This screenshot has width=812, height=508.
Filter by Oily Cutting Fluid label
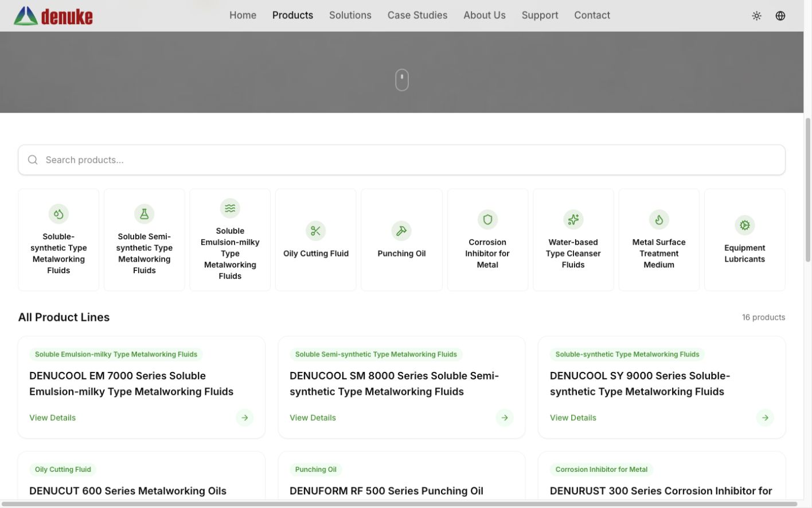316,254
